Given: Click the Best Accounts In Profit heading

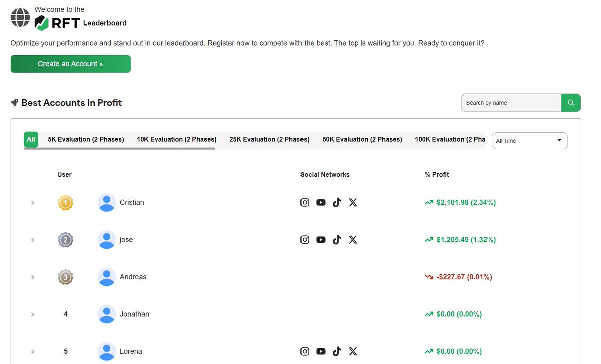Looking at the screenshot, I should (x=72, y=103).
